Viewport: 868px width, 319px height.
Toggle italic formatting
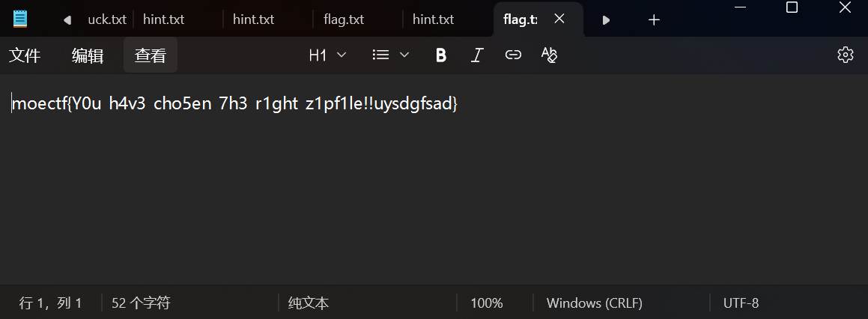point(477,55)
